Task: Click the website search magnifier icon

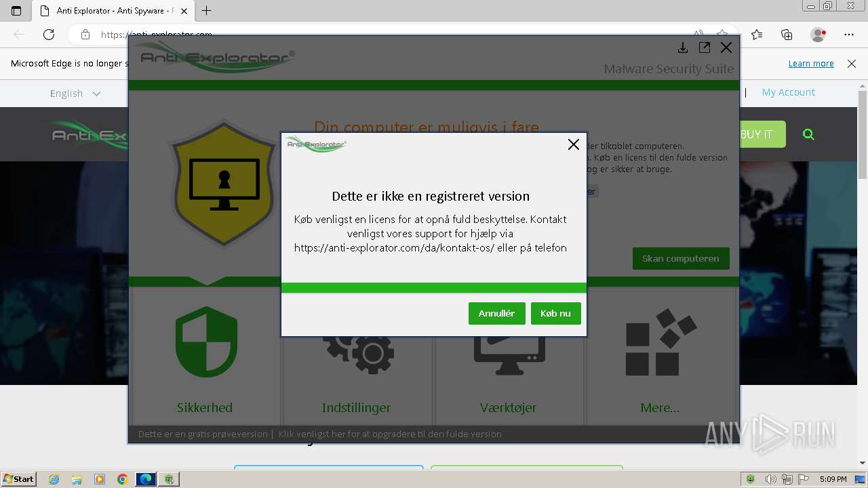Action: pos(808,134)
